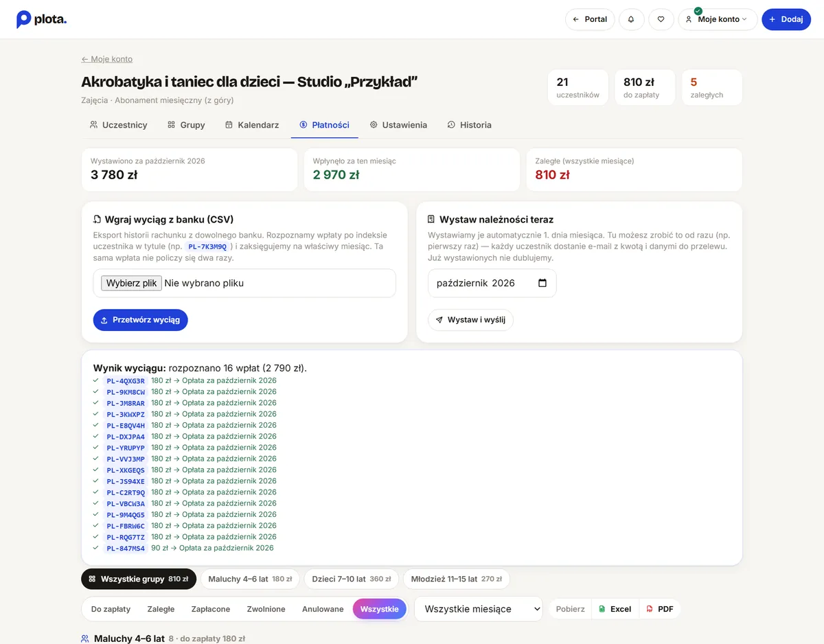
Task: Click Wybierz plik file chooser
Action: point(131,283)
